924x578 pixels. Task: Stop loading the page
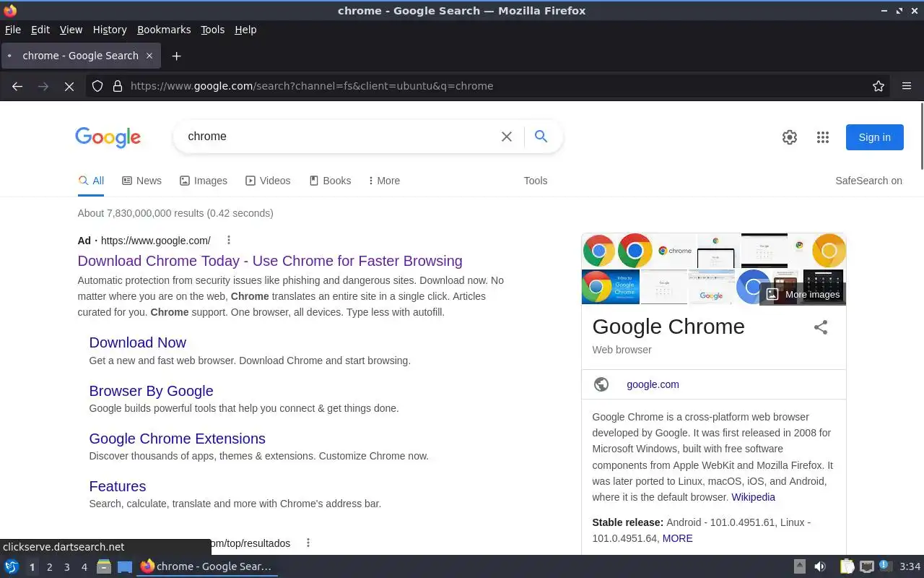[x=69, y=86]
